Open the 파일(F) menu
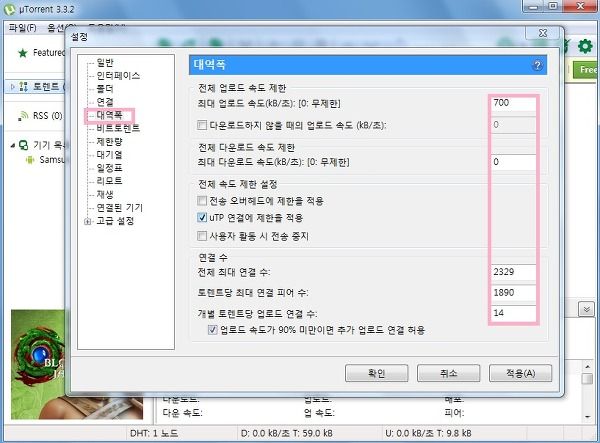The height and width of the screenshot is (443, 600). coord(22,28)
